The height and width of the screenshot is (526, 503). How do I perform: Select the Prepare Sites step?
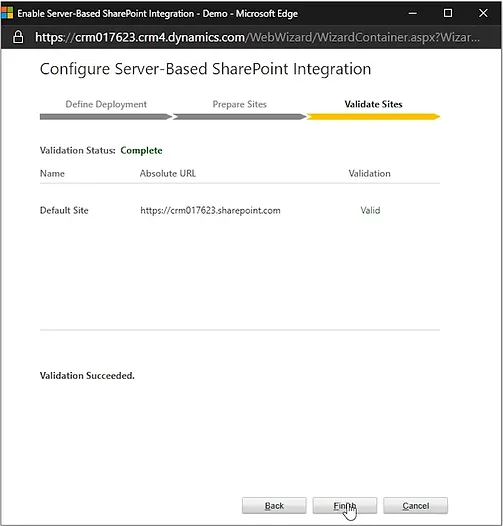tap(240, 104)
